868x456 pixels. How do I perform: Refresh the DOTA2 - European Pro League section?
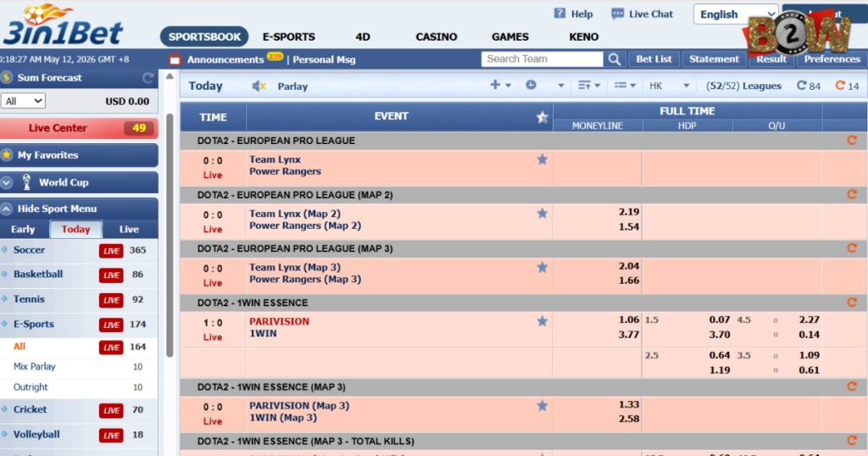852,141
